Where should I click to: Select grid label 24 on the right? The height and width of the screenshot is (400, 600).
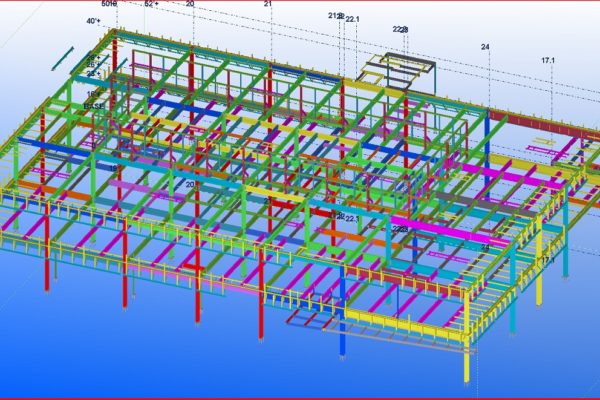pyautogui.click(x=486, y=47)
